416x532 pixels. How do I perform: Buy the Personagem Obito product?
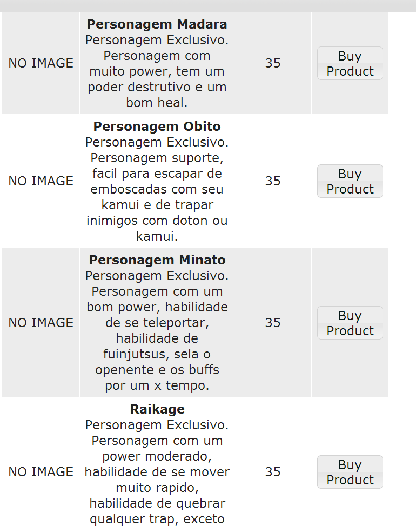click(350, 181)
